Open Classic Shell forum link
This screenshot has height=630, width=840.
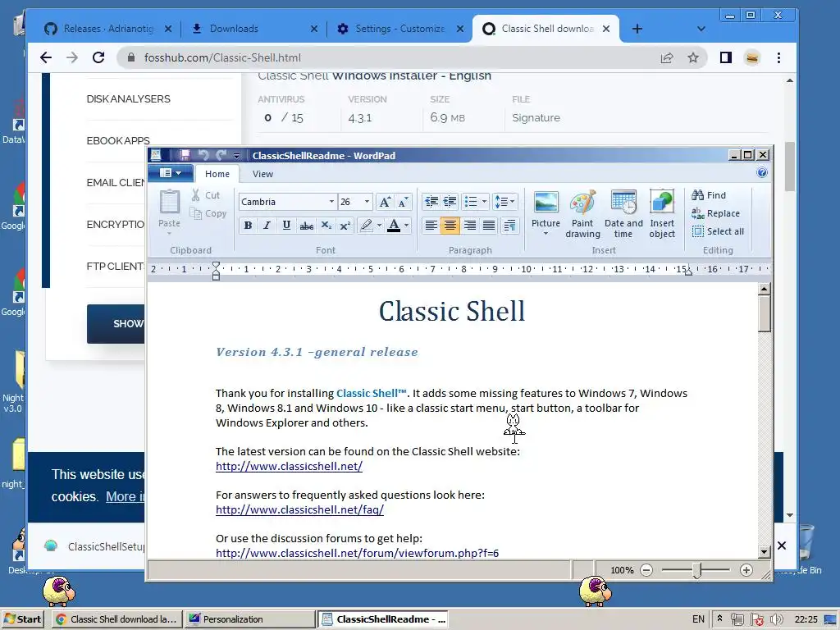click(358, 553)
